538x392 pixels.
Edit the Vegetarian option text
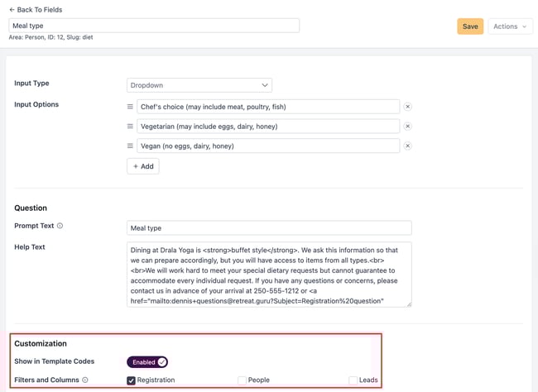(x=268, y=127)
